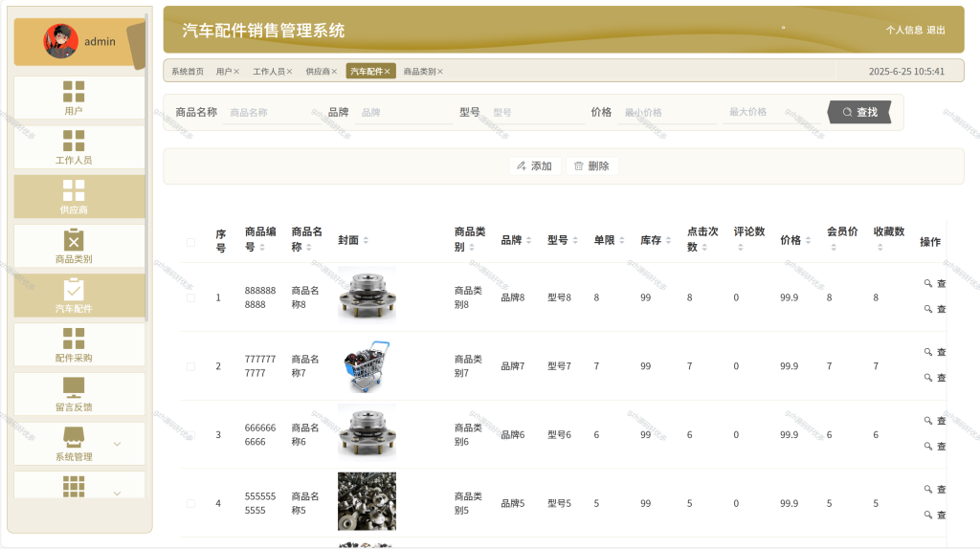Check the row for 商品名称6
This screenshot has width=980, height=549.
click(190, 435)
